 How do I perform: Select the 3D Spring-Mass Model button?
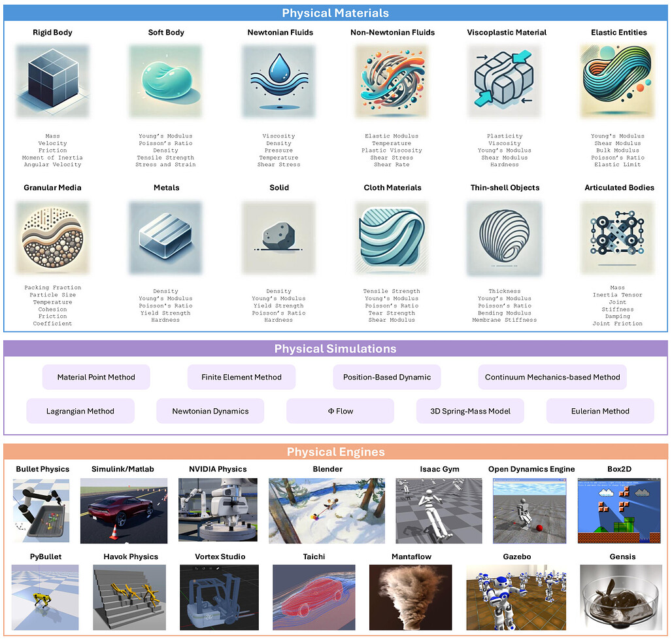(470, 411)
